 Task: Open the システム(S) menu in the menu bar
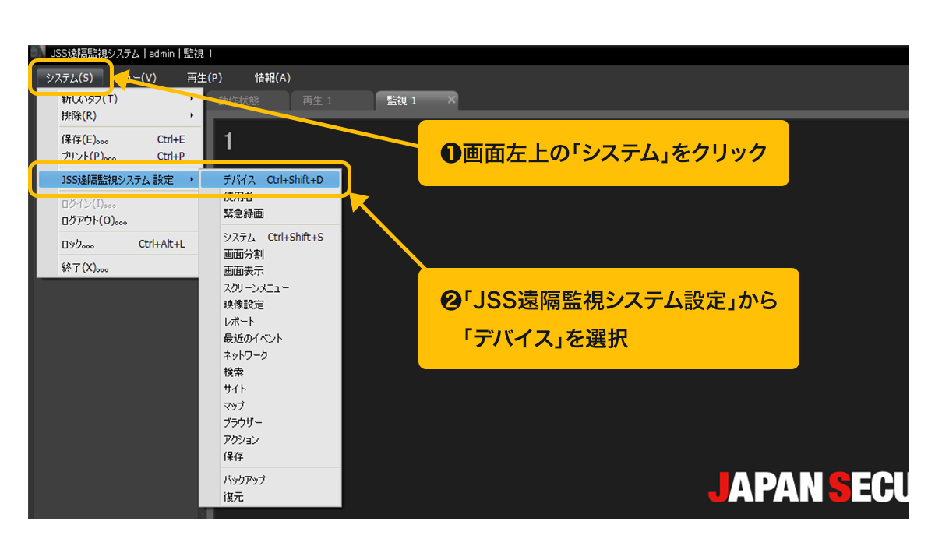tap(69, 78)
